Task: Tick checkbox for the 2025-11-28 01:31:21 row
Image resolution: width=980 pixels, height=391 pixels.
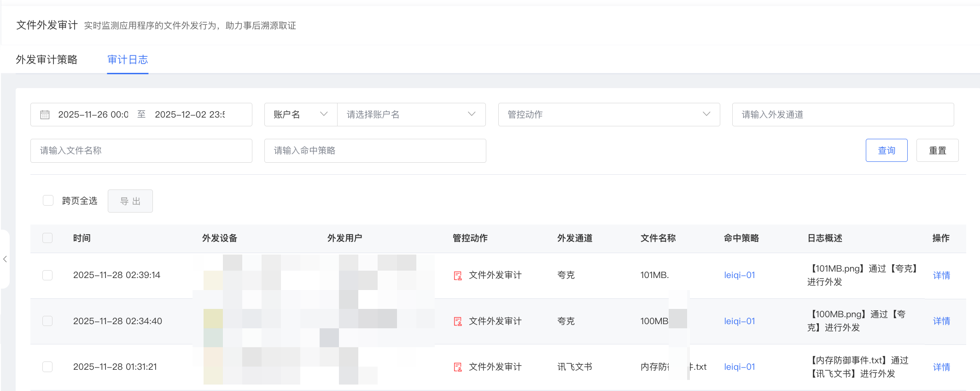Action: (x=47, y=367)
